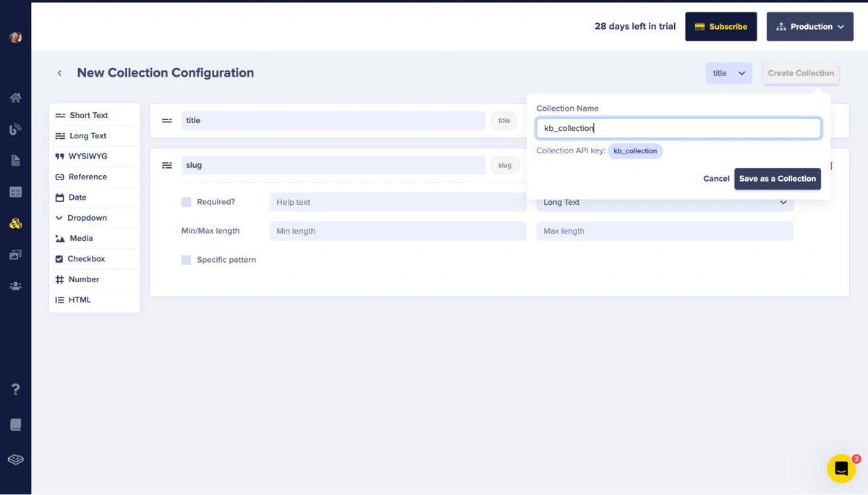This screenshot has height=495, width=868.
Task: Tick the Specific pattern checkbox
Action: (186, 260)
